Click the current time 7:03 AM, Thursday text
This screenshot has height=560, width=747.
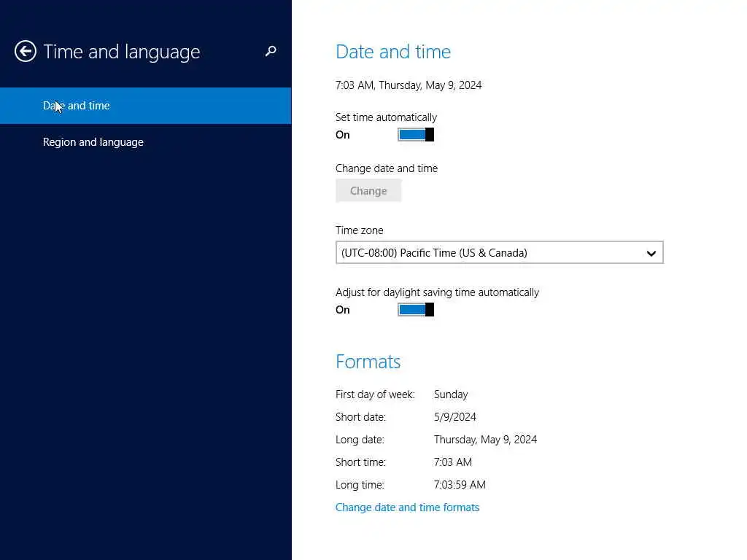tap(409, 85)
